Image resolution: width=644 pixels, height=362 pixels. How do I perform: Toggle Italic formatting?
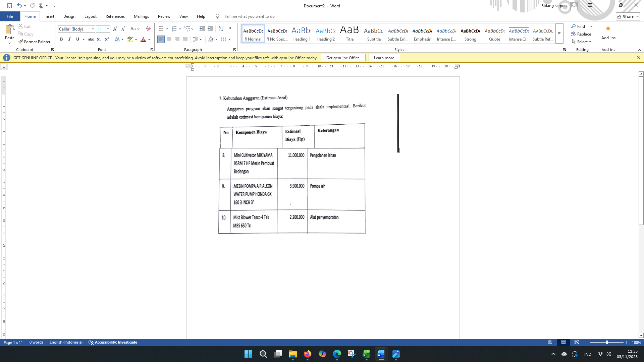click(x=69, y=40)
